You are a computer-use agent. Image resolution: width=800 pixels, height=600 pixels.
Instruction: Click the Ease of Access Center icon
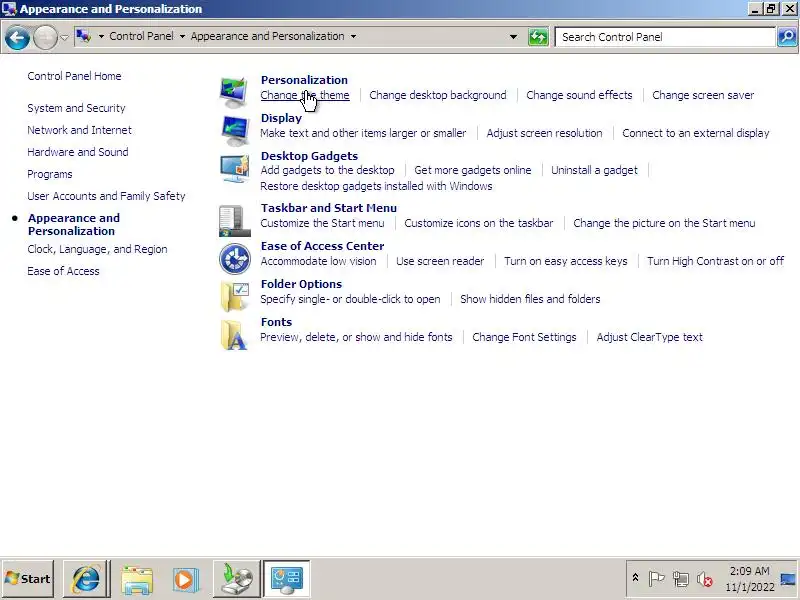pos(235,259)
